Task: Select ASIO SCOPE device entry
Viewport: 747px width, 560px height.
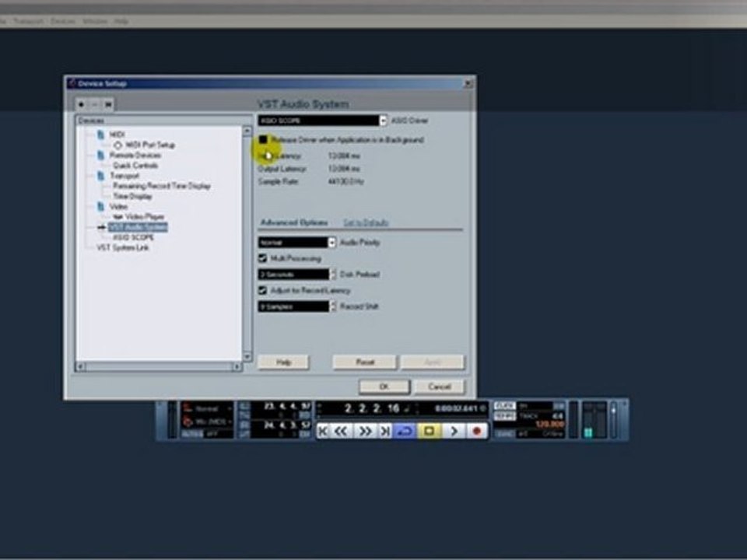Action: tap(133, 237)
